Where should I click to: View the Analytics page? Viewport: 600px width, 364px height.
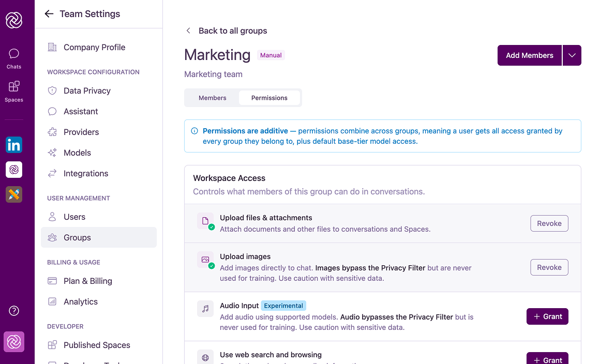(99, 301)
